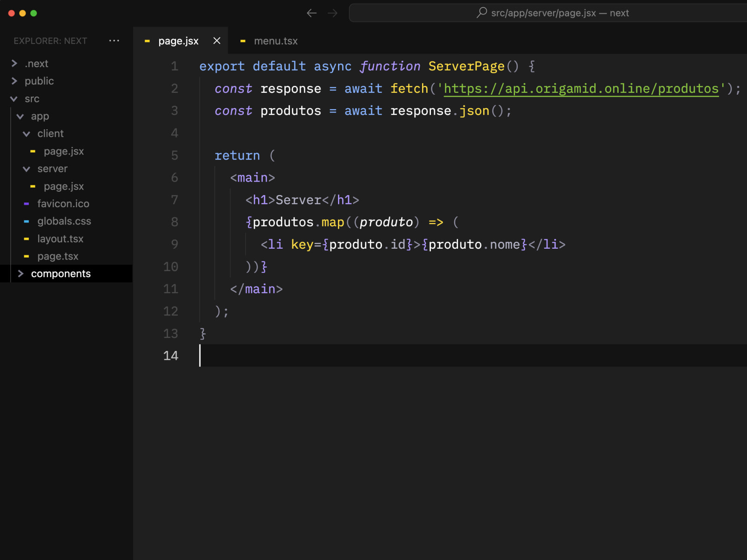This screenshot has height=560, width=747.
Task: Click the export keyword on line 1
Action: pos(222,66)
